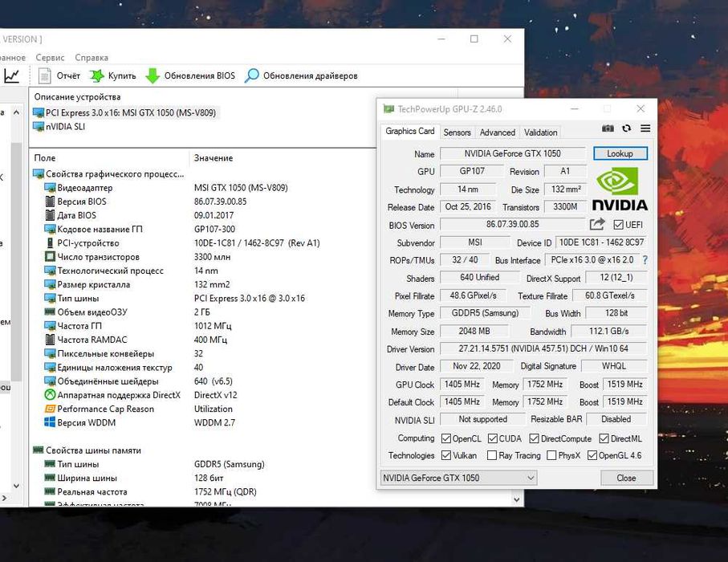Click the NVIDIA logo in GPU-Z
The image size is (728, 562).
[x=620, y=189]
